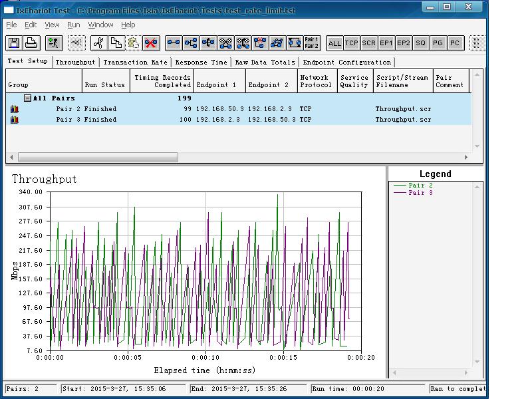Screen dimensions: 532x399
Task: Click the Pair 3 row chart icon
Action: tap(14, 120)
